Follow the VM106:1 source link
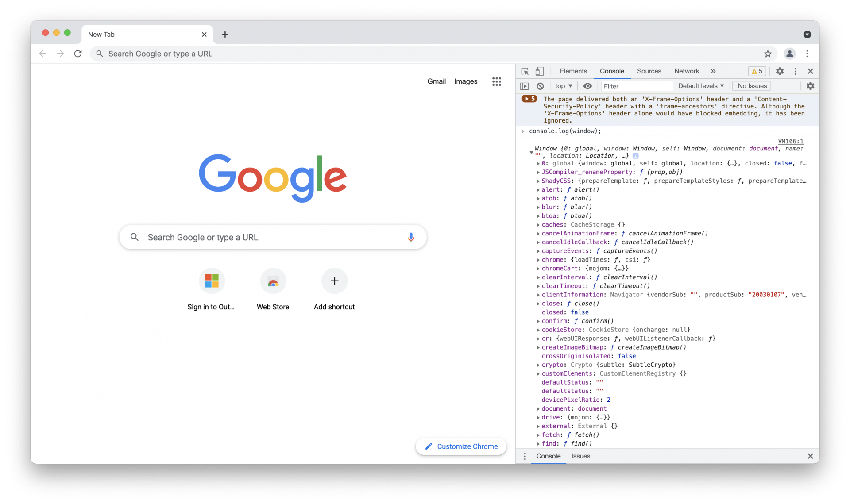The height and width of the screenshot is (504, 850). click(x=791, y=141)
